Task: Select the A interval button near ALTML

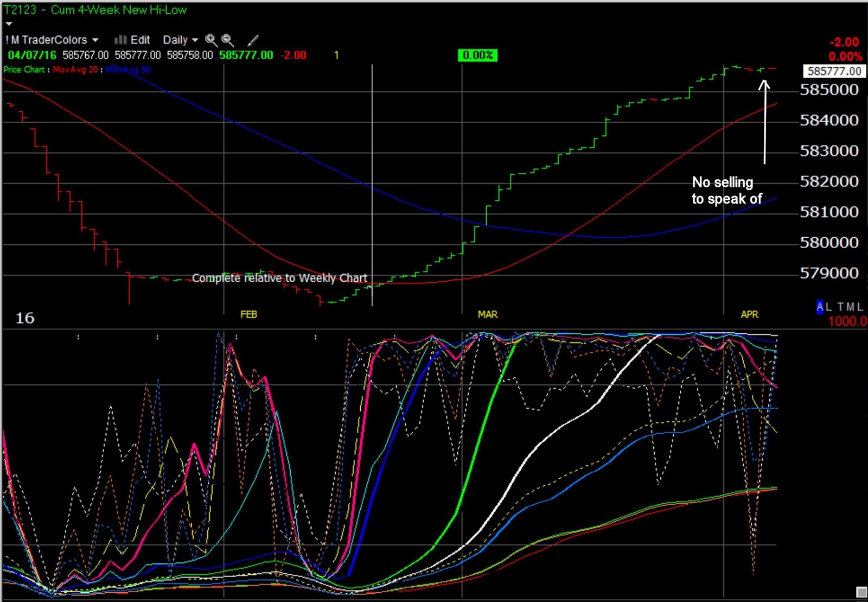Action: tap(819, 307)
